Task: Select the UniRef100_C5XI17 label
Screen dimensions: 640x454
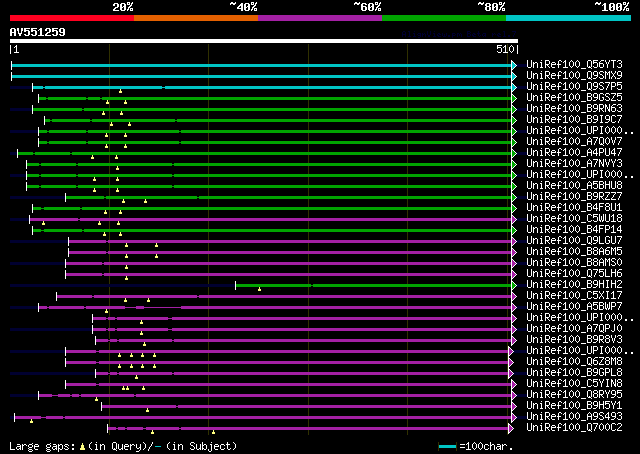Action: (574, 296)
